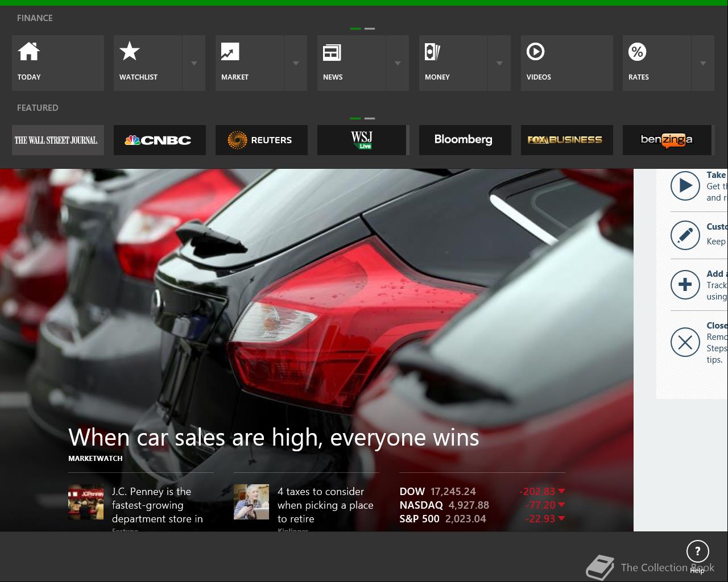Open the Today home tile
This screenshot has width=728, height=582.
pyautogui.click(x=57, y=63)
